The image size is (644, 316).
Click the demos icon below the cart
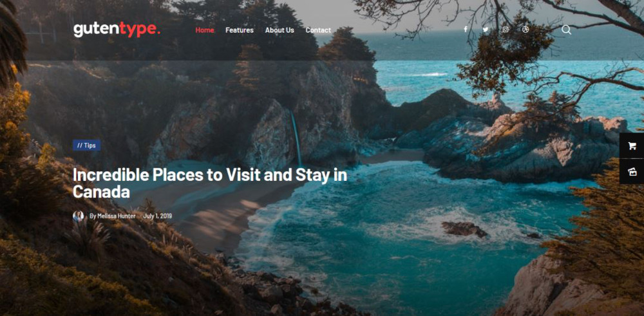click(632, 172)
